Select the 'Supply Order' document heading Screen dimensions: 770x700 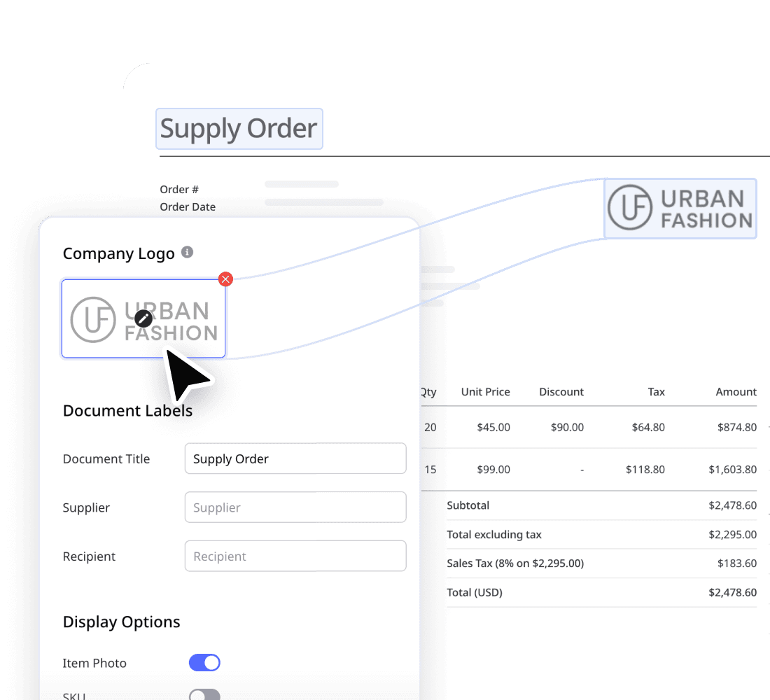[x=239, y=129]
